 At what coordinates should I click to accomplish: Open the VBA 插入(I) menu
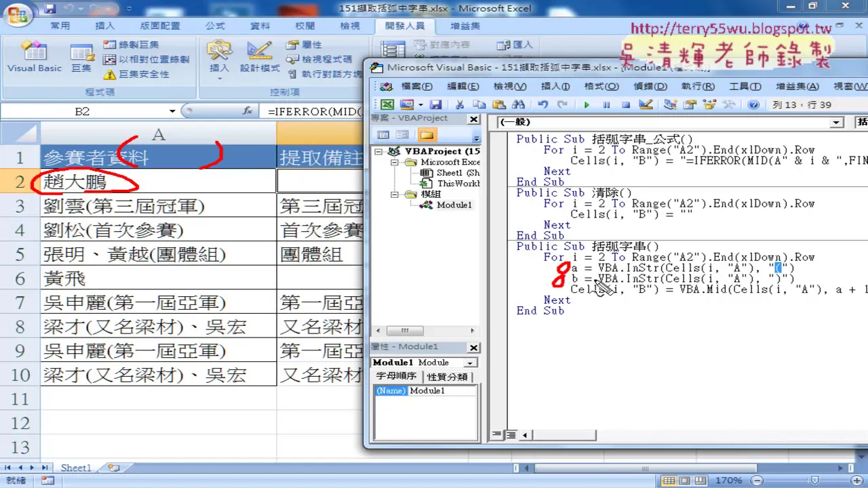[555, 87]
